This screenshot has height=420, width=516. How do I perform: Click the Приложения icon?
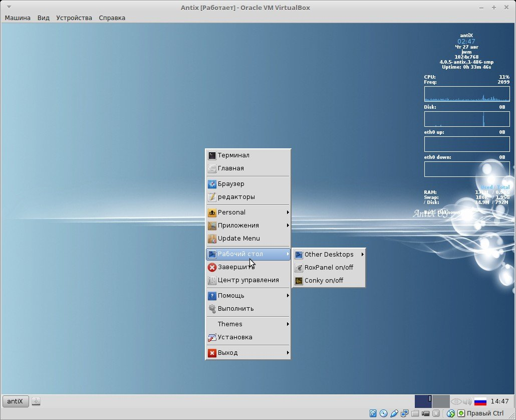click(212, 226)
